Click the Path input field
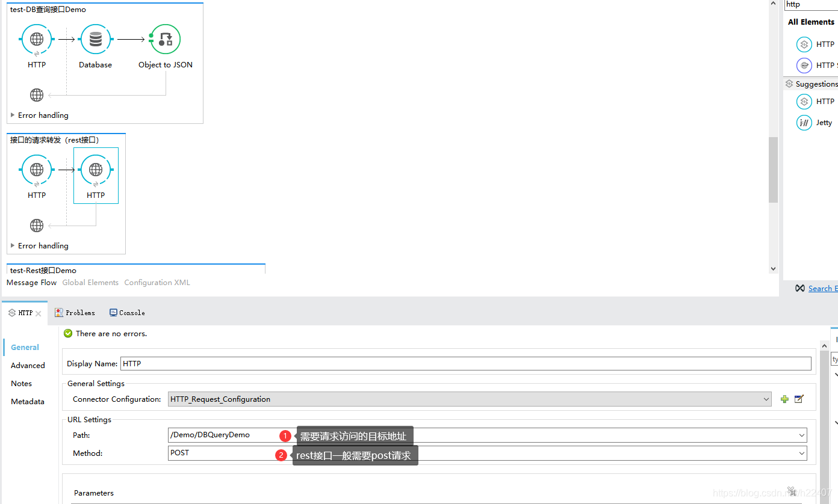The width and height of the screenshot is (838, 504). click(488, 435)
